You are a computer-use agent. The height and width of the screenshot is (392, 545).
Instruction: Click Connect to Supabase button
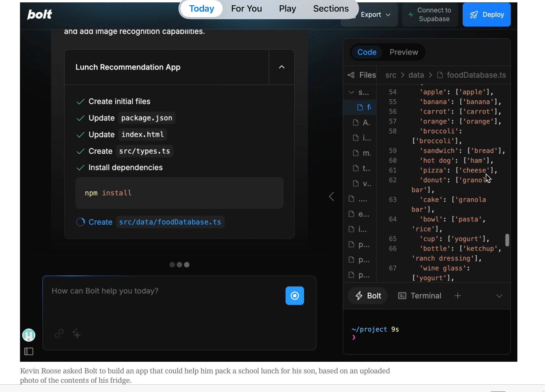pos(430,15)
